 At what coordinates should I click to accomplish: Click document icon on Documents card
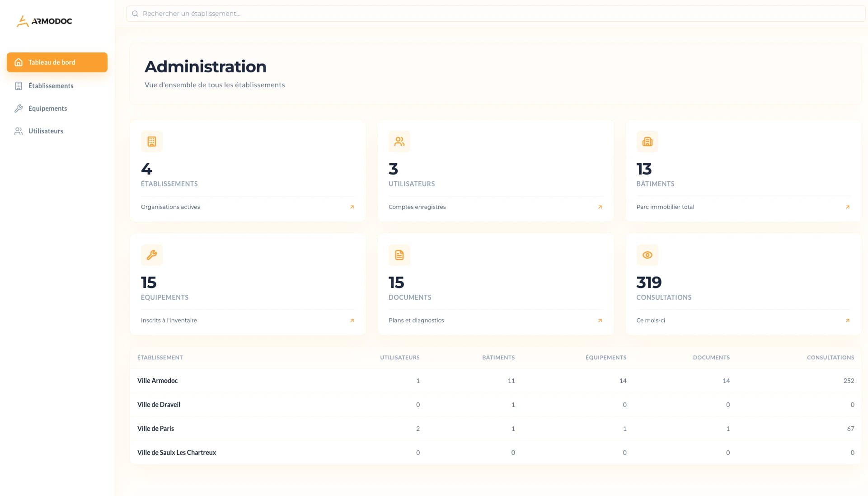399,255
